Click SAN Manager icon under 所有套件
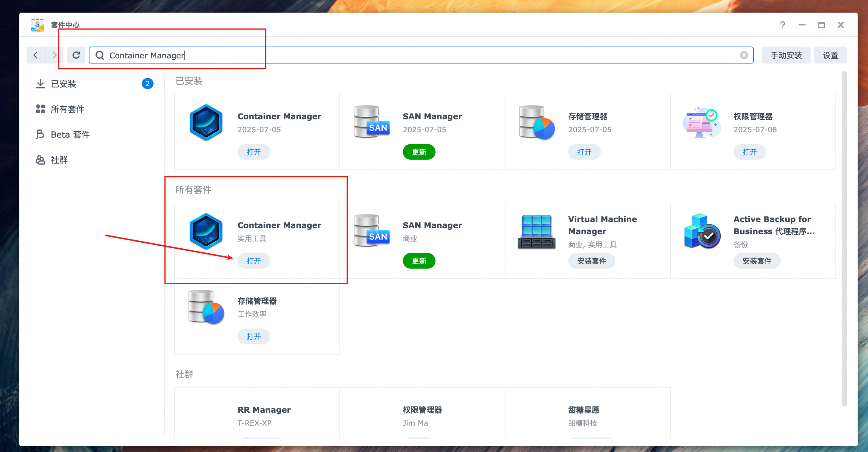Image resolution: width=868 pixels, height=452 pixels. [372, 230]
